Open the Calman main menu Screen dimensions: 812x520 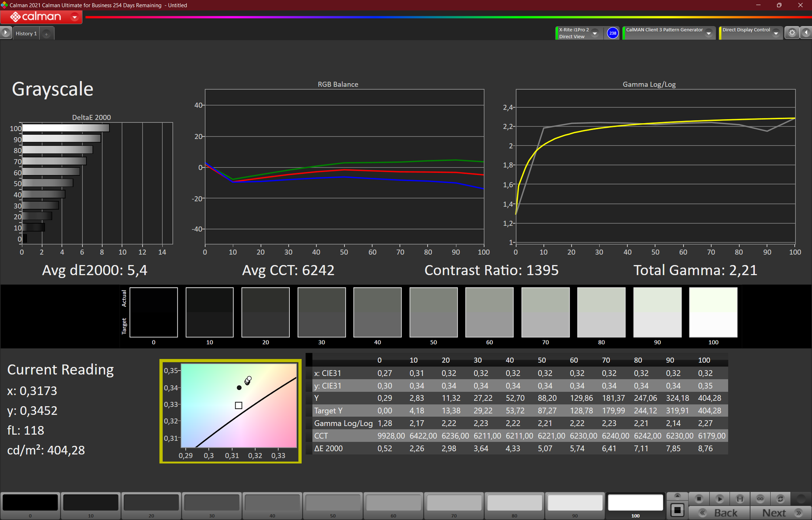click(41, 17)
